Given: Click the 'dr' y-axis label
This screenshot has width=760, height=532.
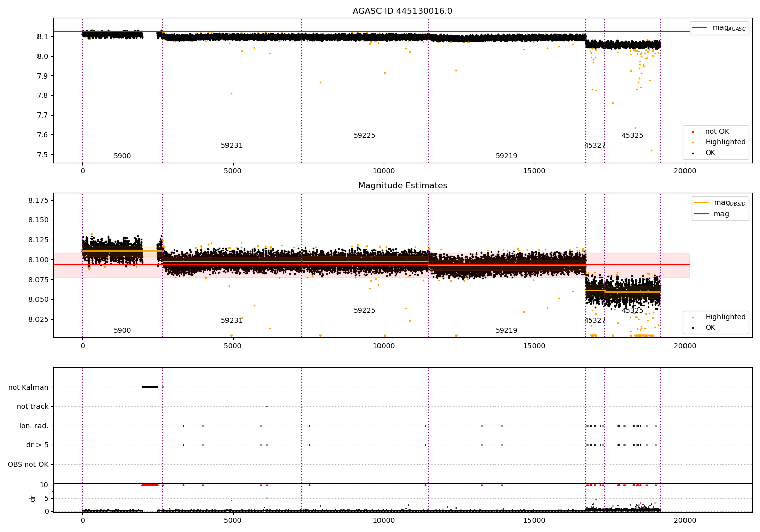Looking at the screenshot, I should coord(33,499).
